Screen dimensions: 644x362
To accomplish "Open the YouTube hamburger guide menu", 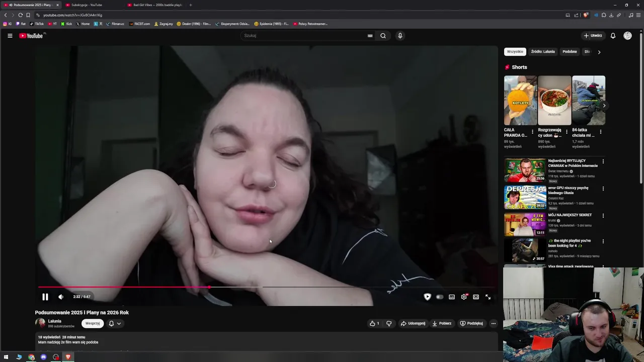I will [x=10, y=36].
